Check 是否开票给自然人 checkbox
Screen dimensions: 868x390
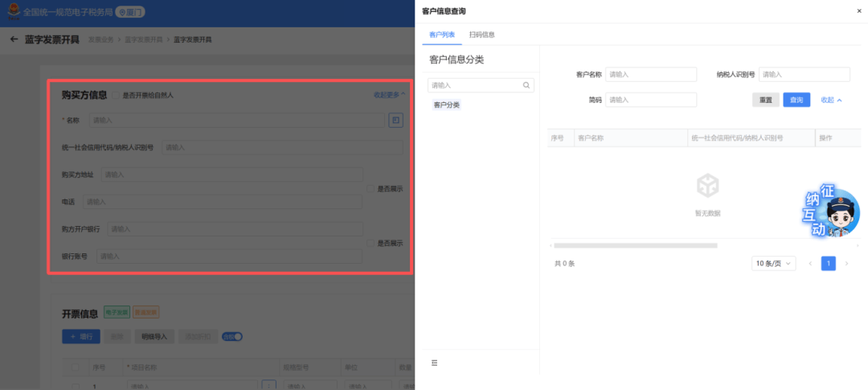tap(117, 95)
